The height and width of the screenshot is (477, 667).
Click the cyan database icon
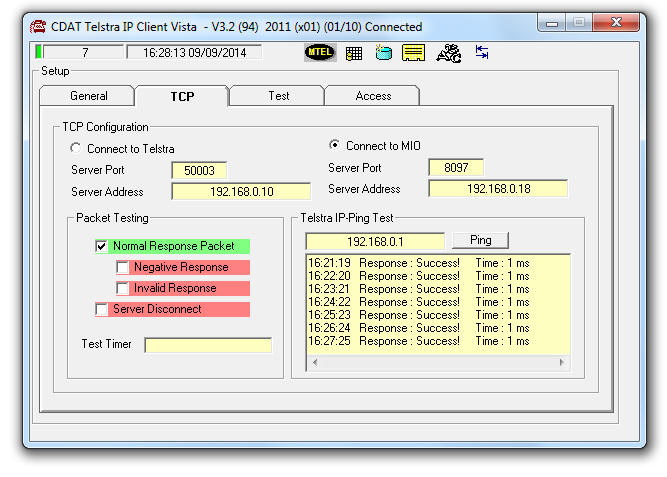click(383, 53)
